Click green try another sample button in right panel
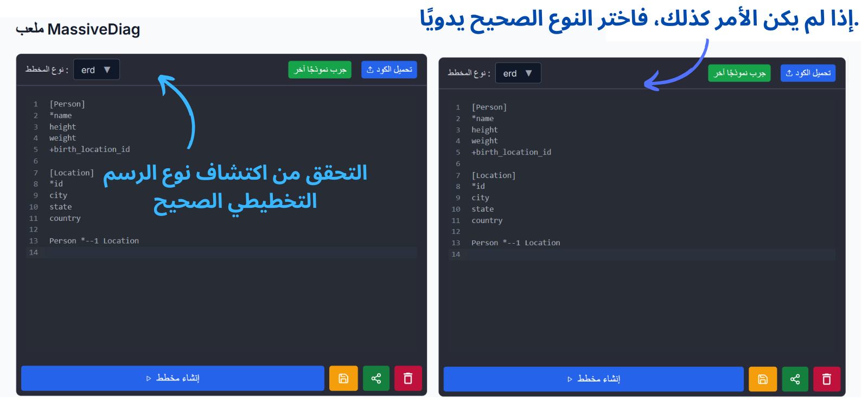 click(x=739, y=73)
